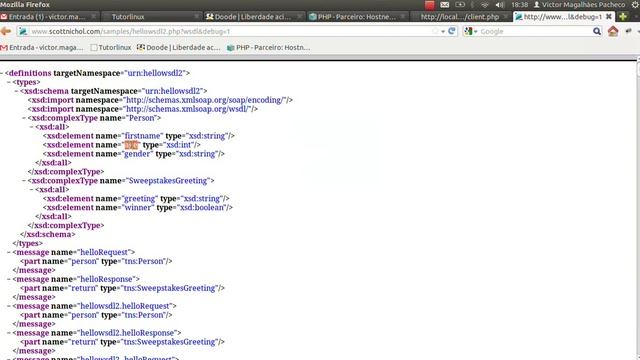Click the search magnifier icon
This screenshot has height=360, width=640.
[x=597, y=31]
